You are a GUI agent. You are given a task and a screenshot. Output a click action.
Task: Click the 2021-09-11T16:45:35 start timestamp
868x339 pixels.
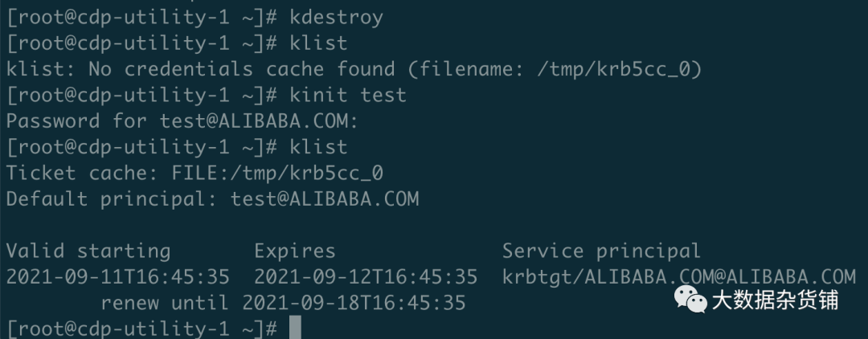point(117,277)
